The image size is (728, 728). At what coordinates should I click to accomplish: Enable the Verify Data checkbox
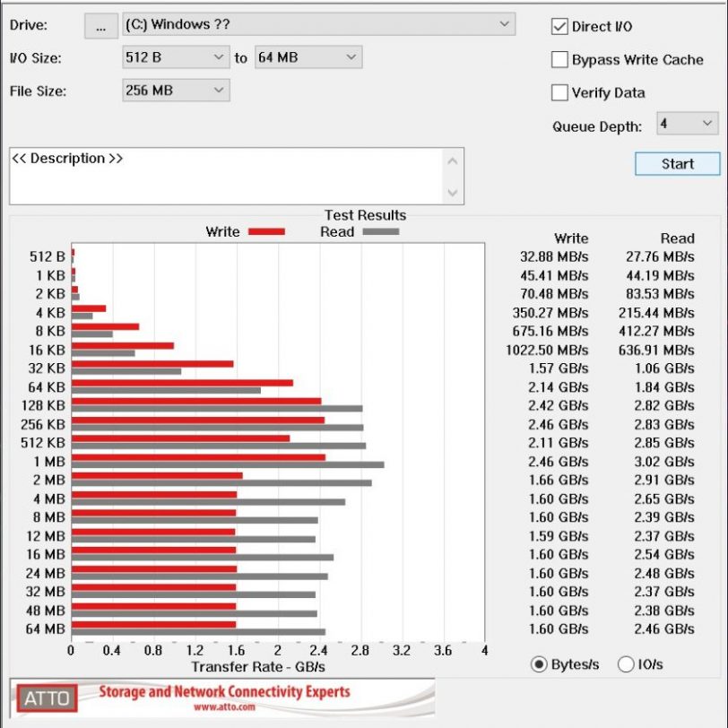pos(559,92)
